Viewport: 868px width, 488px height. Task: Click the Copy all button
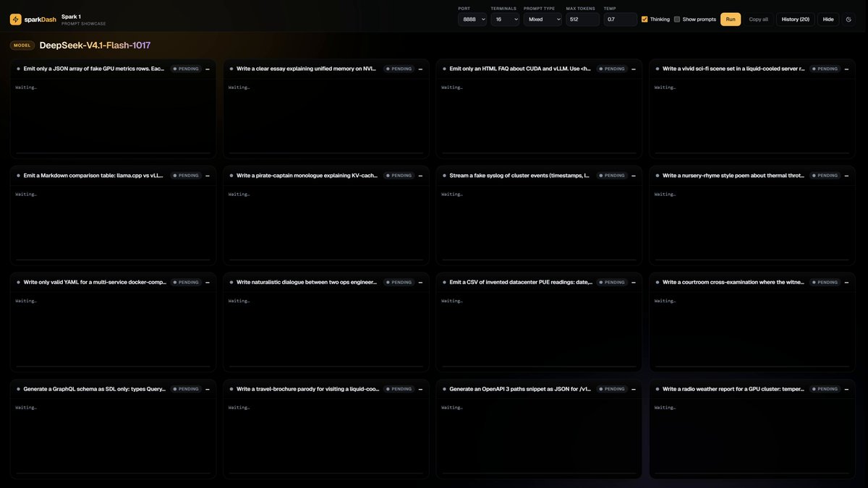coord(759,20)
